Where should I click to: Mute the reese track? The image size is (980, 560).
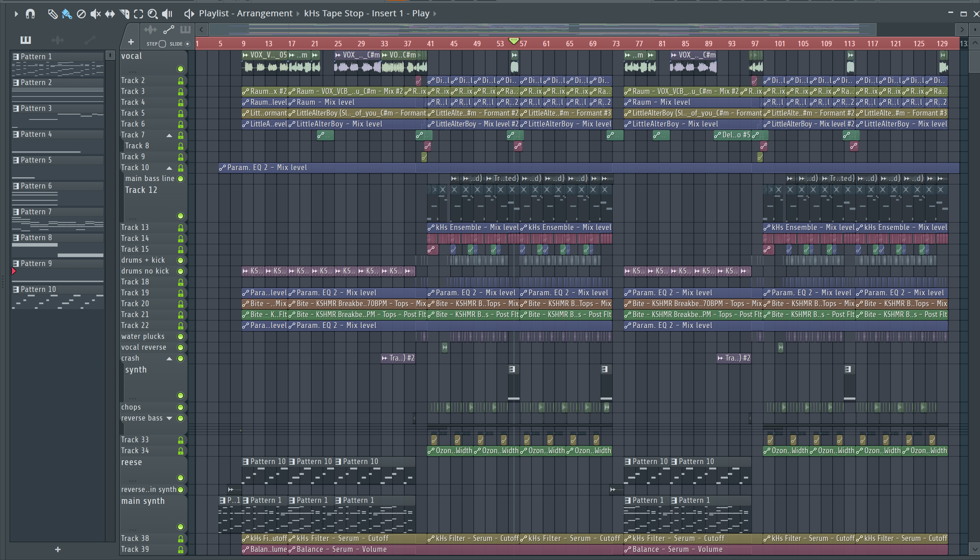pos(180,478)
